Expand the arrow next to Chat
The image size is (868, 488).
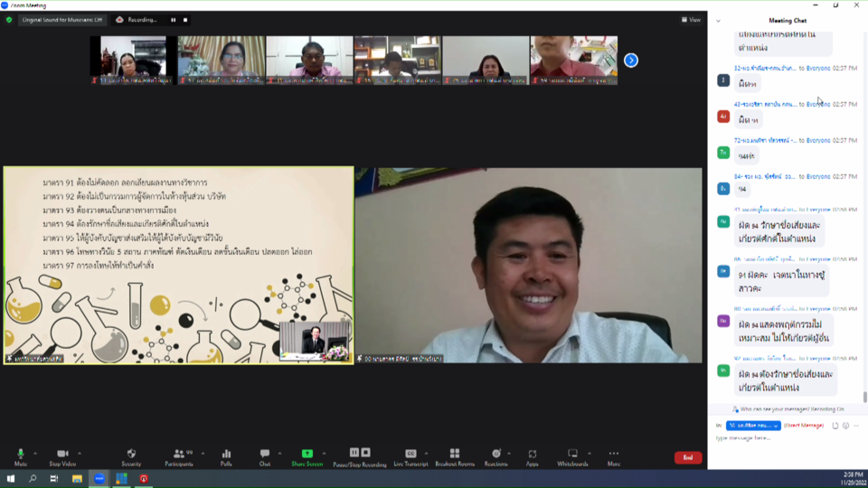(279, 454)
